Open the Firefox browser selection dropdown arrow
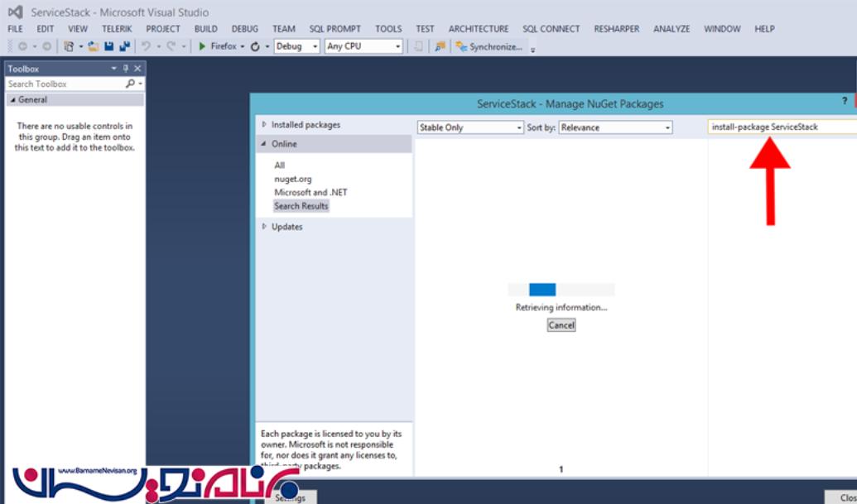Screen dimensions: 857x504 (x=242, y=46)
